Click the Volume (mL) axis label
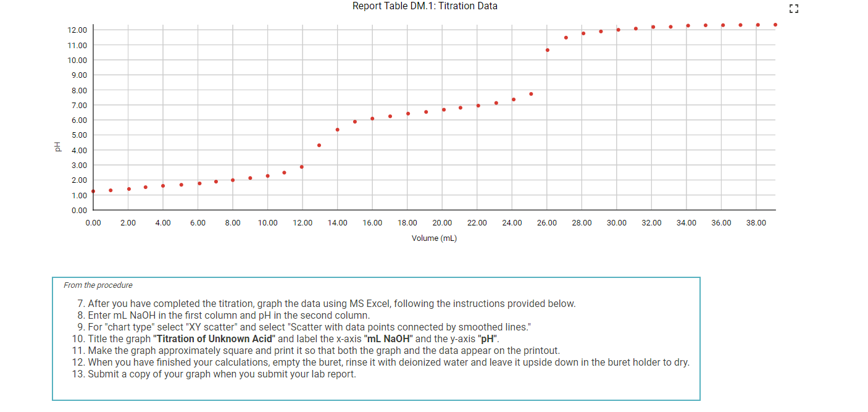868x412 pixels. pos(434,238)
